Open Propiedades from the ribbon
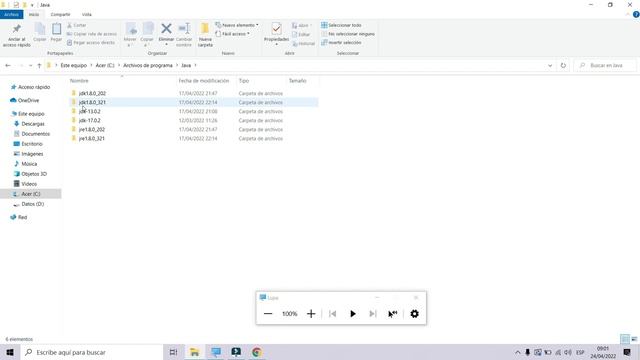This screenshot has height=360, width=640. (x=276, y=33)
